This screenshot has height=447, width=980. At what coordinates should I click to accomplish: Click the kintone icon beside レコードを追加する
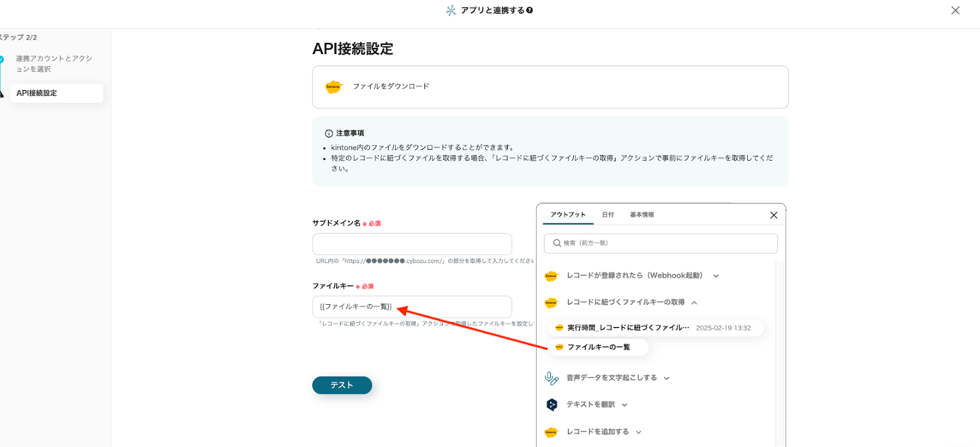point(551,432)
